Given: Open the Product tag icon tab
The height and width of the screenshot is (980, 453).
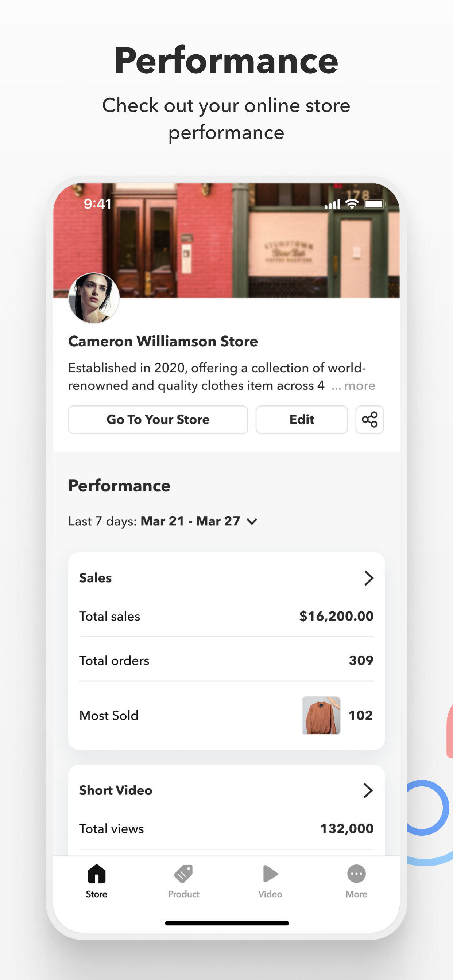Looking at the screenshot, I should pyautogui.click(x=183, y=874).
